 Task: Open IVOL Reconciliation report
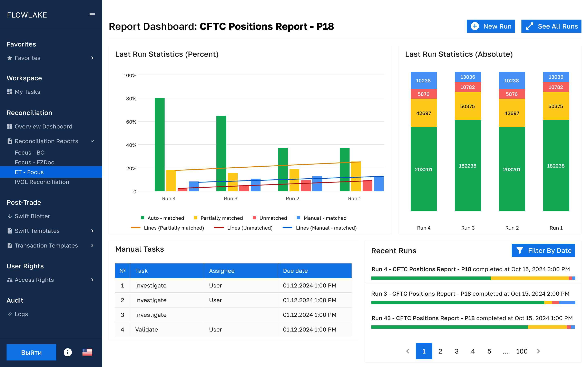[x=42, y=182]
